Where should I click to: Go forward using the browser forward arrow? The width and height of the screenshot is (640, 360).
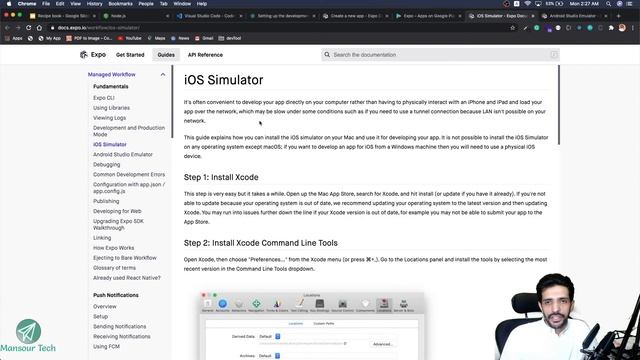point(18,28)
